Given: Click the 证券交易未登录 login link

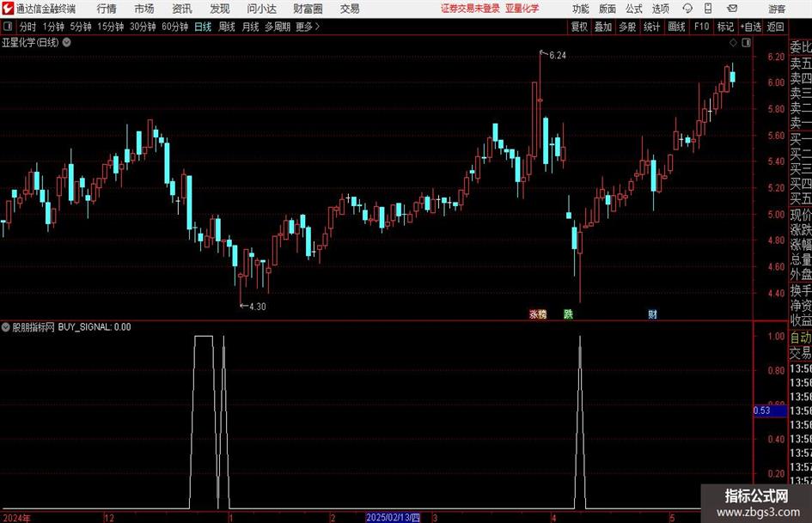Looking at the screenshot, I should (x=470, y=9).
